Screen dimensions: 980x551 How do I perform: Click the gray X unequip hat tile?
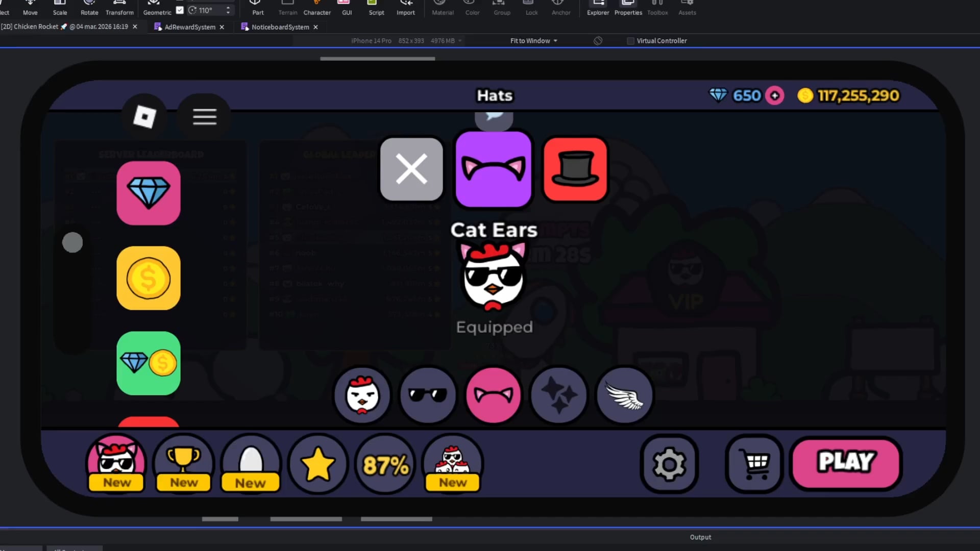[411, 169]
